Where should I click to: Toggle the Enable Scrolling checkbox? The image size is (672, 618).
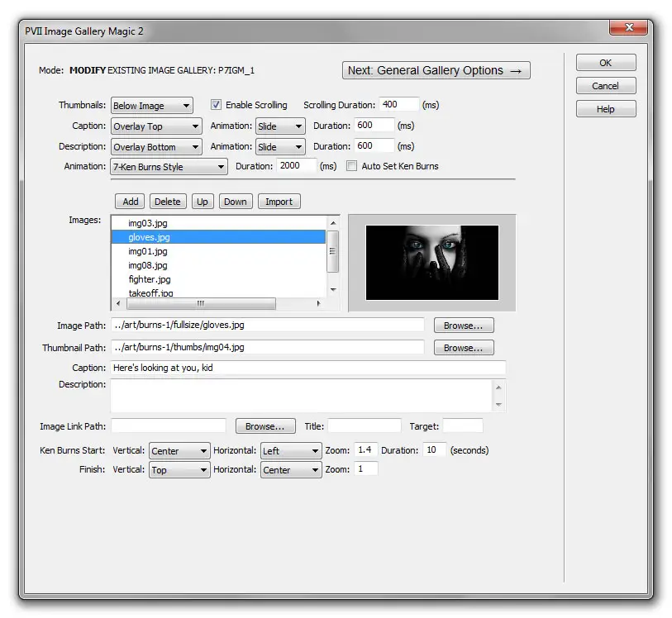216,105
